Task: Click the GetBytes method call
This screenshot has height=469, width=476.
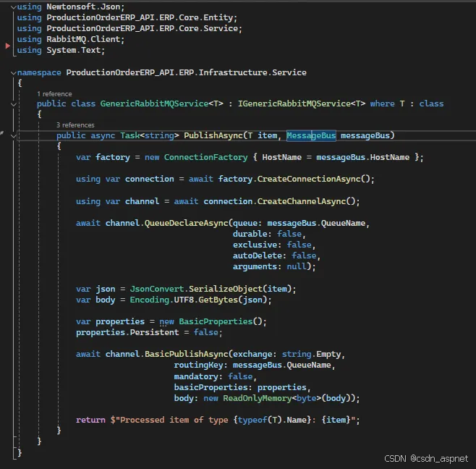Action: tap(218, 300)
